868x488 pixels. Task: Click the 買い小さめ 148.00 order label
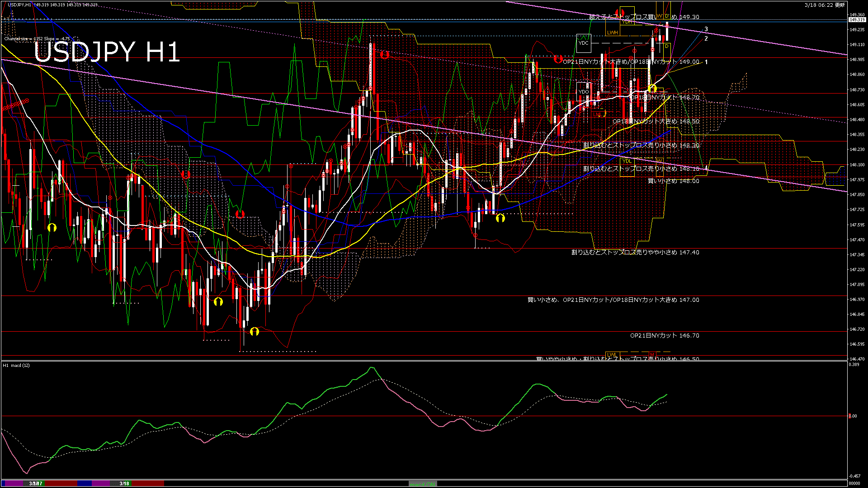click(x=673, y=181)
